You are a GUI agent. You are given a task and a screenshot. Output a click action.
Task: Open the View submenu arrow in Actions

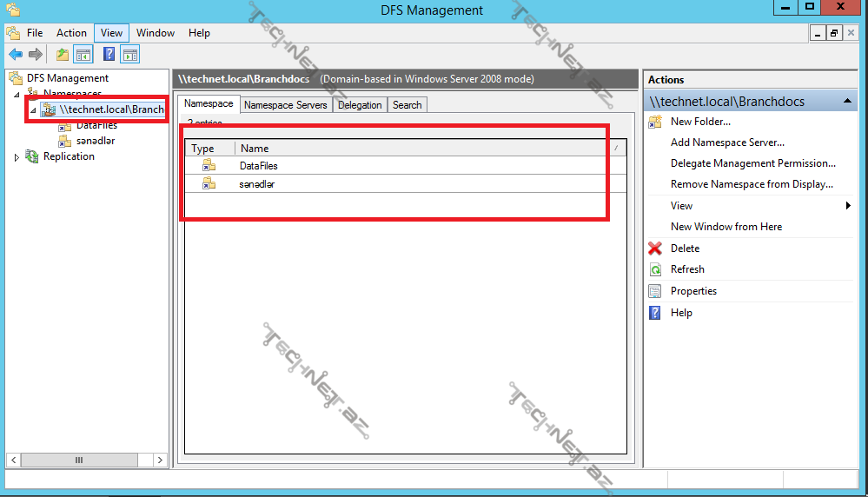pyautogui.click(x=848, y=206)
